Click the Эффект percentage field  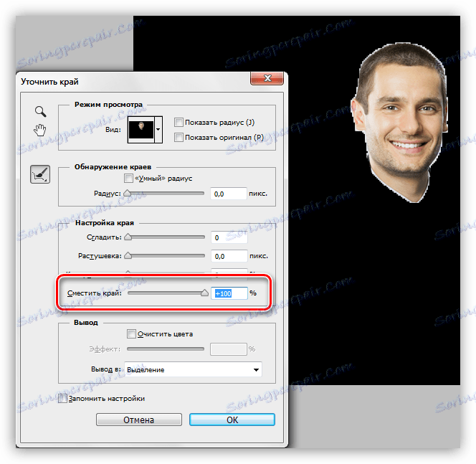point(229,349)
